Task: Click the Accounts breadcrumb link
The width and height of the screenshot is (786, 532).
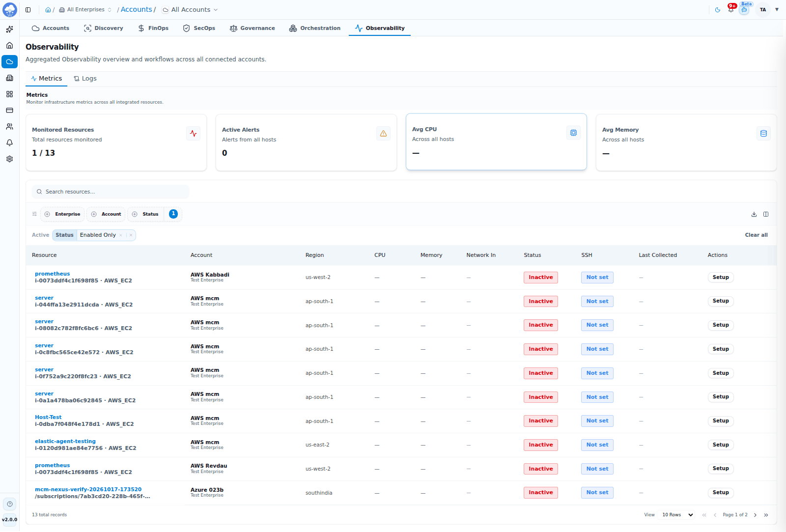Action: pyautogui.click(x=137, y=10)
